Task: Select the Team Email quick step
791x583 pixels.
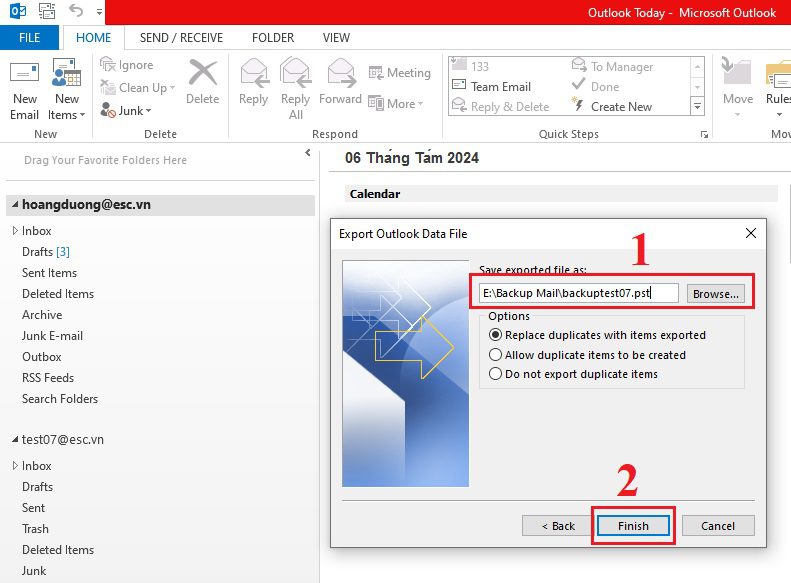Action: tap(492, 87)
